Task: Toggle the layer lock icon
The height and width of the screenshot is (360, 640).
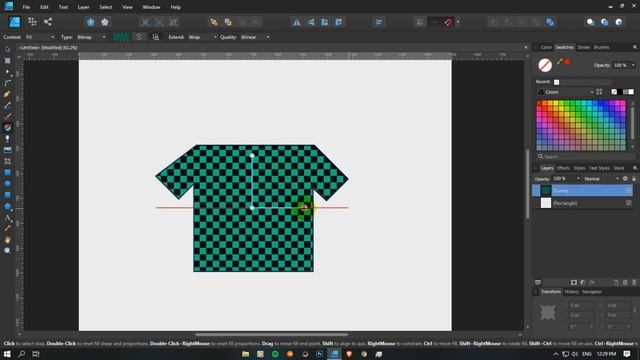Action: (634, 179)
